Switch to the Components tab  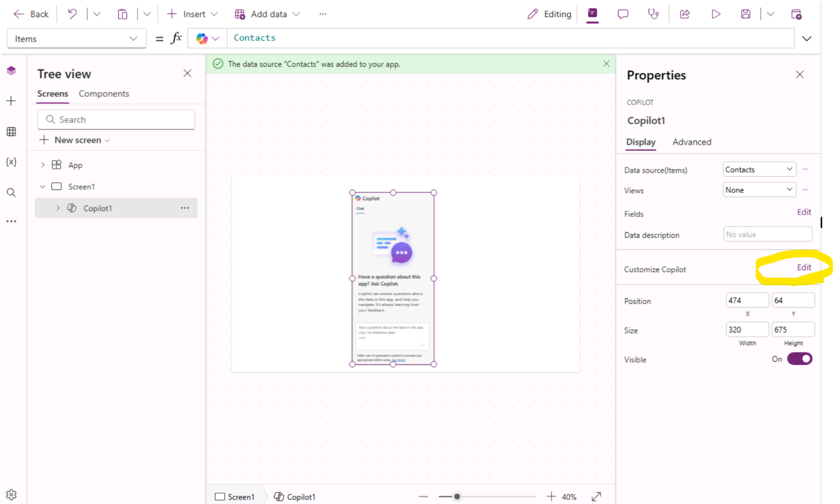pos(103,94)
